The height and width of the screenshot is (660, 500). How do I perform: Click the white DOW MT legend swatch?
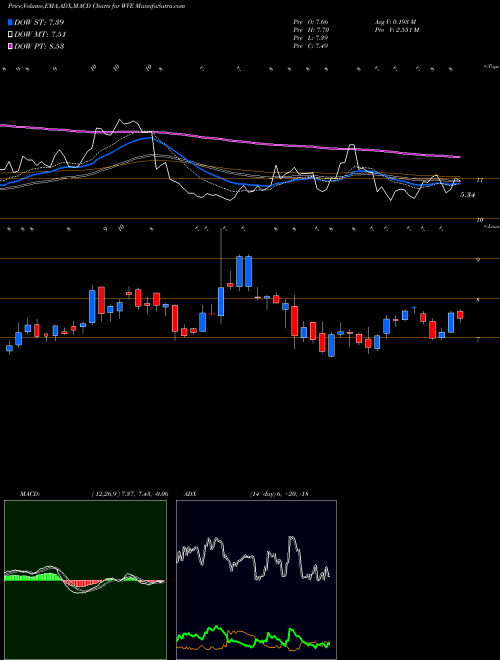(10, 34)
